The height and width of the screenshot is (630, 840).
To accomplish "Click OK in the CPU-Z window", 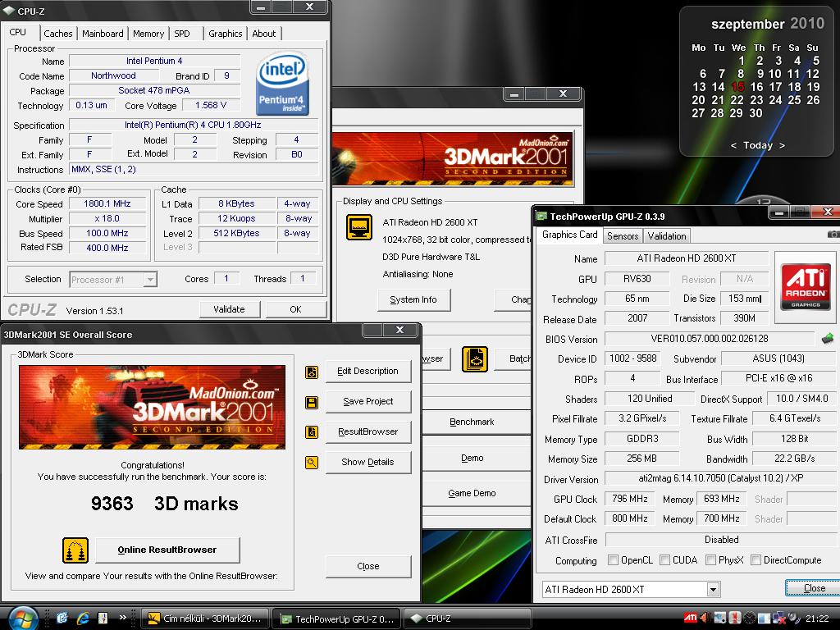I will coord(295,309).
